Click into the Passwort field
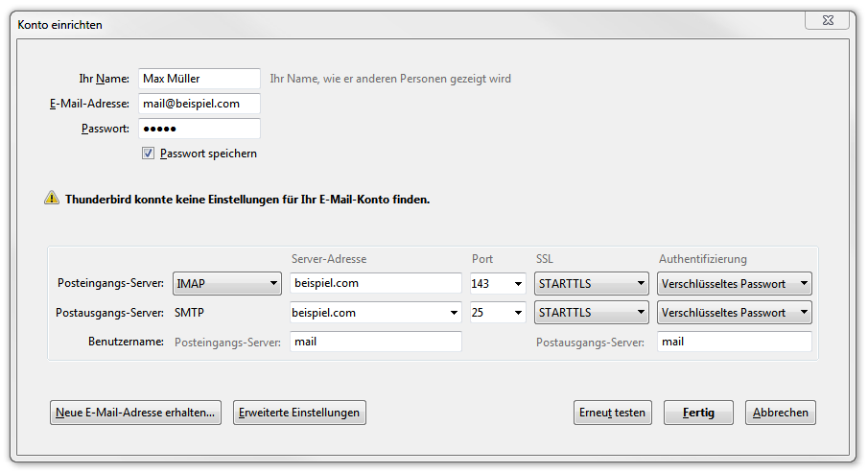Screen dimensions: 868x473 (199, 129)
